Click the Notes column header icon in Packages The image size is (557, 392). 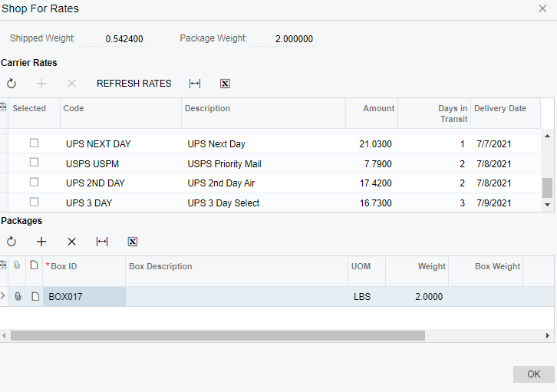34,265
